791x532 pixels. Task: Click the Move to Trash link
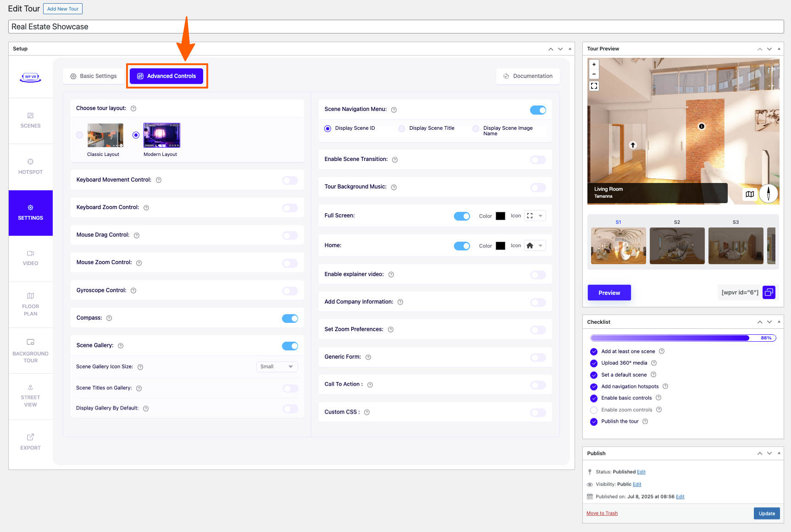point(602,513)
